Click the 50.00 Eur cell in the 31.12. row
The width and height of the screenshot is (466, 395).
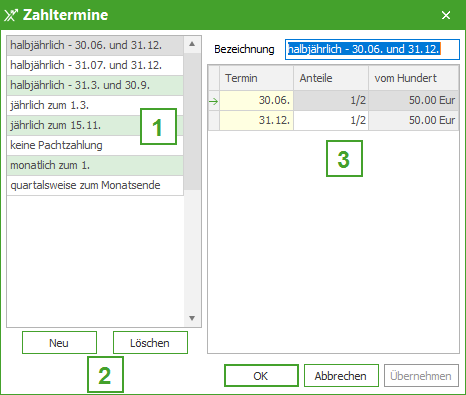(x=414, y=120)
